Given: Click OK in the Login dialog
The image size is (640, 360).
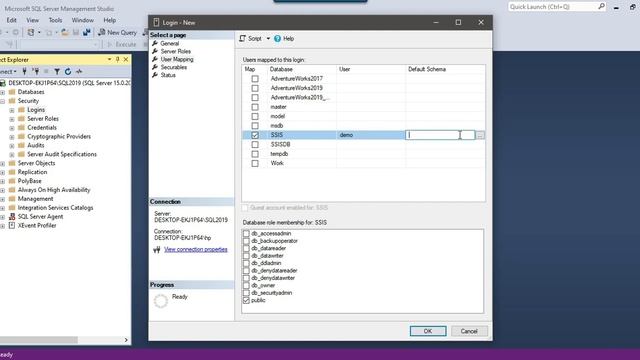Looking at the screenshot, I should click(x=428, y=331).
